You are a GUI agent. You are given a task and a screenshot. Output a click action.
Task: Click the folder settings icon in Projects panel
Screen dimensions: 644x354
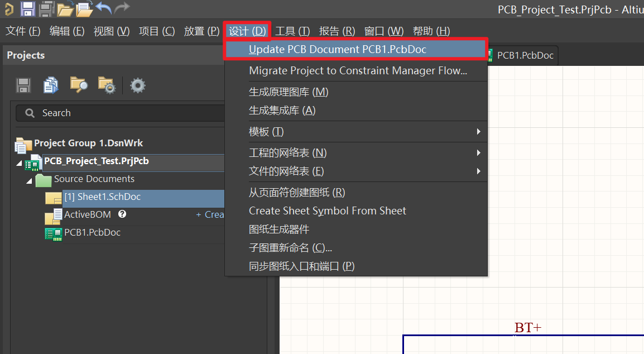point(107,85)
